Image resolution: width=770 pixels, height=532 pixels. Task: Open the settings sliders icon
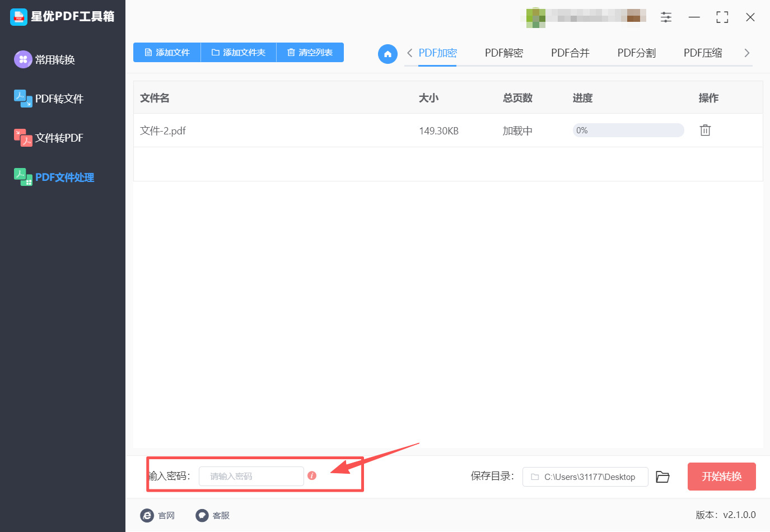coord(666,17)
